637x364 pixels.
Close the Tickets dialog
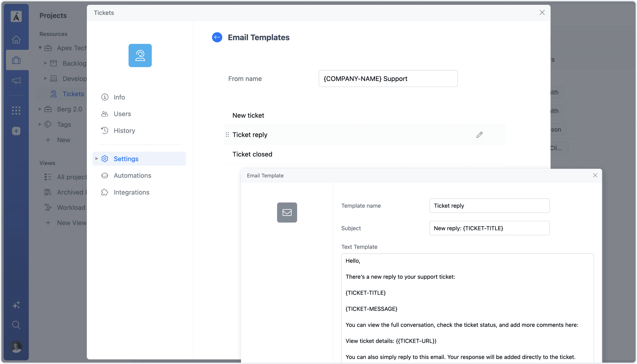coord(542,13)
